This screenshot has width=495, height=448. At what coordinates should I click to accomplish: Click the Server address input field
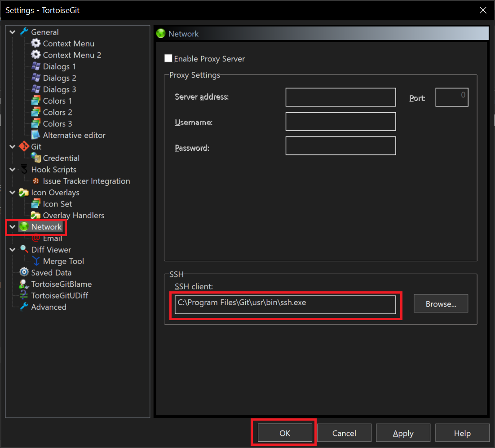(x=340, y=97)
